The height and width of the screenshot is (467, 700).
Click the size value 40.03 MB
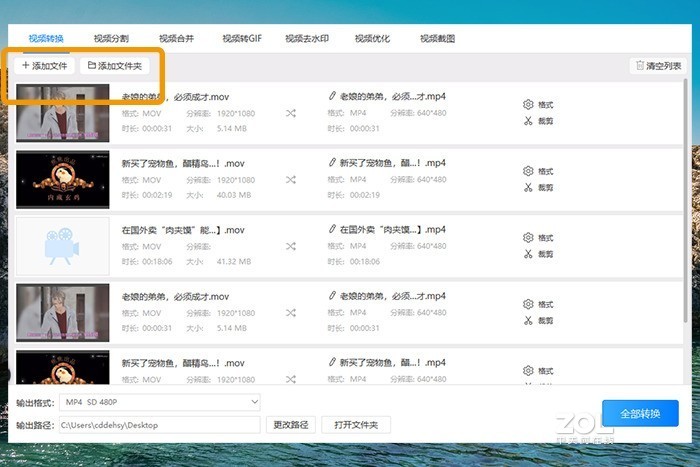234,195
